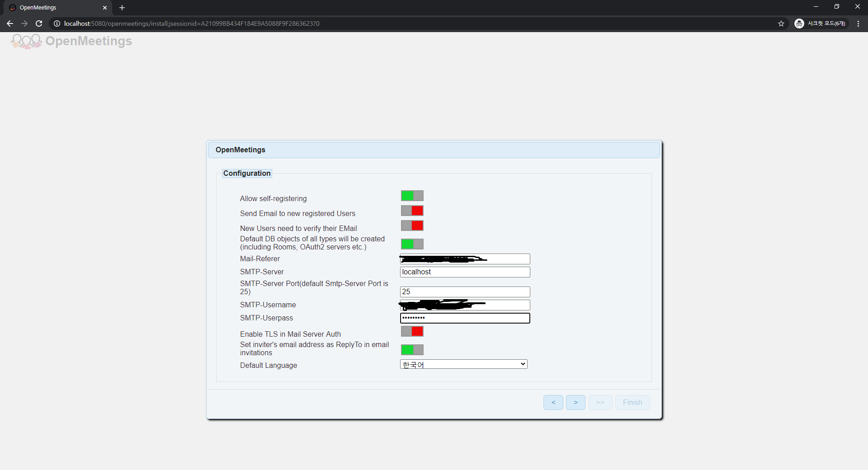The width and height of the screenshot is (868, 470).
Task: Click the Default Language label
Action: pyautogui.click(x=269, y=365)
